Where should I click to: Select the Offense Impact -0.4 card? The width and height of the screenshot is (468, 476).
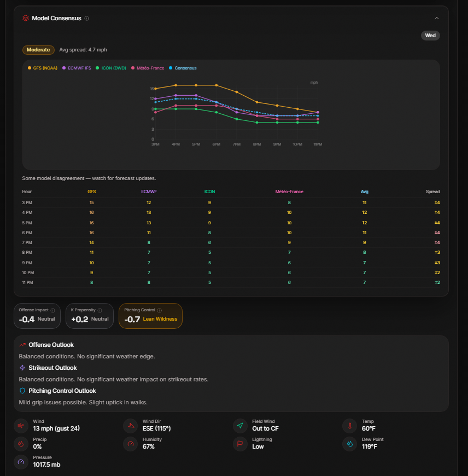37,316
